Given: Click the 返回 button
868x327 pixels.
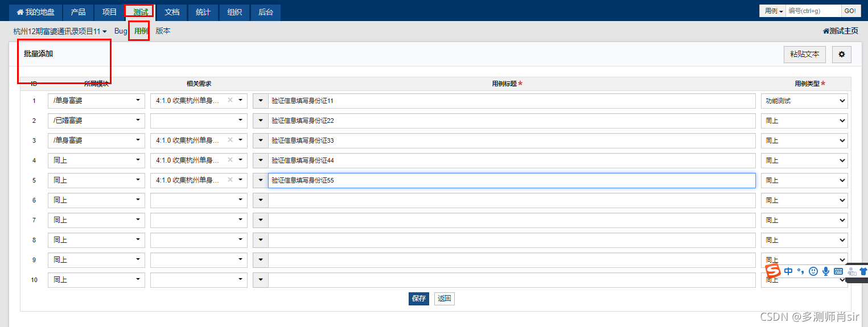Looking at the screenshot, I should pyautogui.click(x=445, y=299).
